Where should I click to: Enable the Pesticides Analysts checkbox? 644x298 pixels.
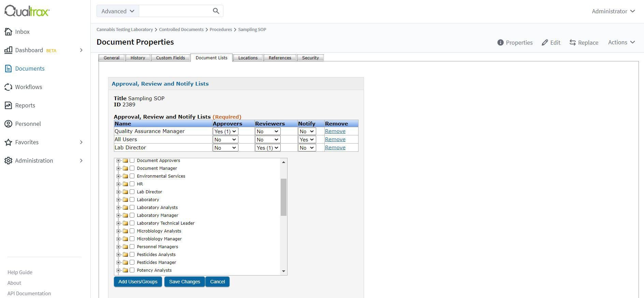pos(132,254)
